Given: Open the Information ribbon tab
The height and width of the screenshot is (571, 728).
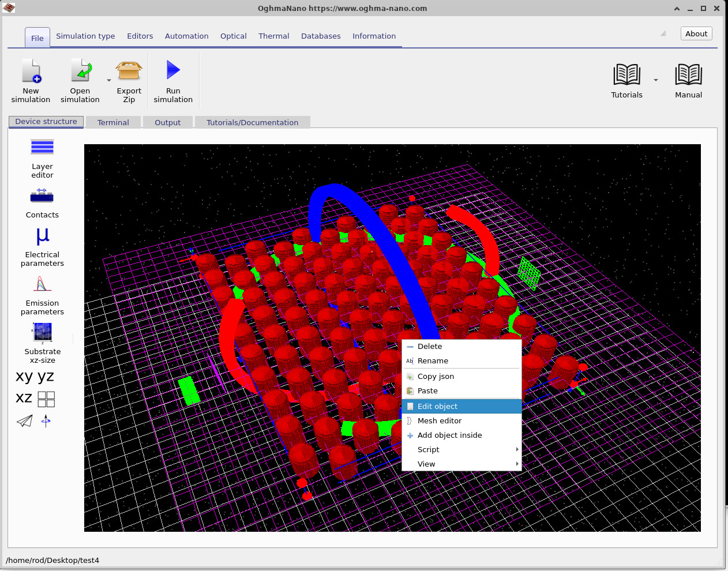Looking at the screenshot, I should [374, 36].
